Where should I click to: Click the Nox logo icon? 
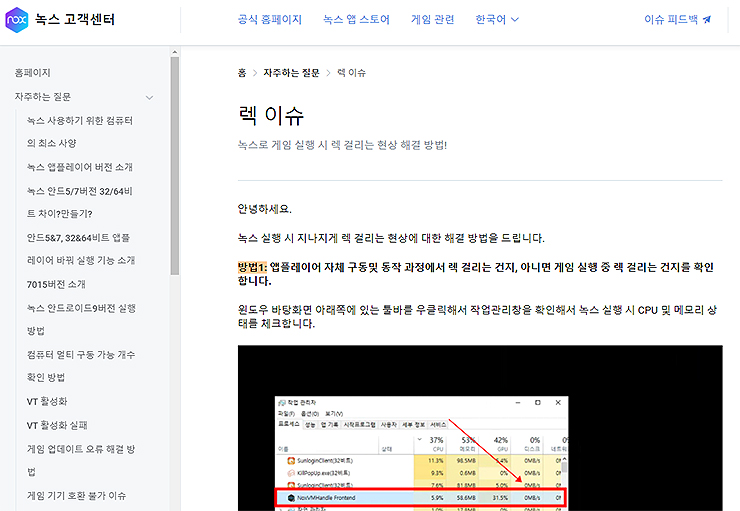[x=17, y=20]
